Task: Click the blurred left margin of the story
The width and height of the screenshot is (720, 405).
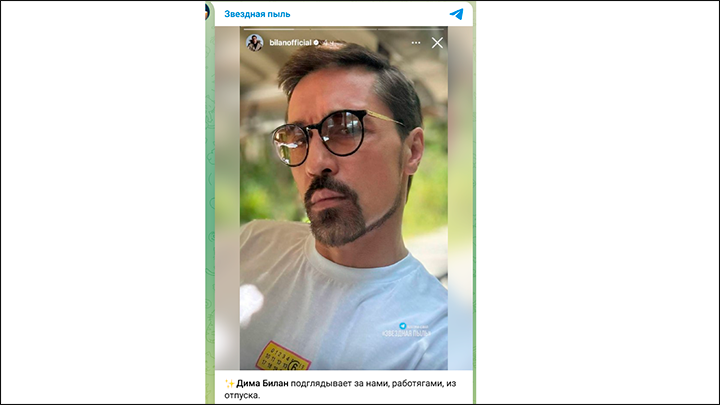Action: (x=227, y=198)
